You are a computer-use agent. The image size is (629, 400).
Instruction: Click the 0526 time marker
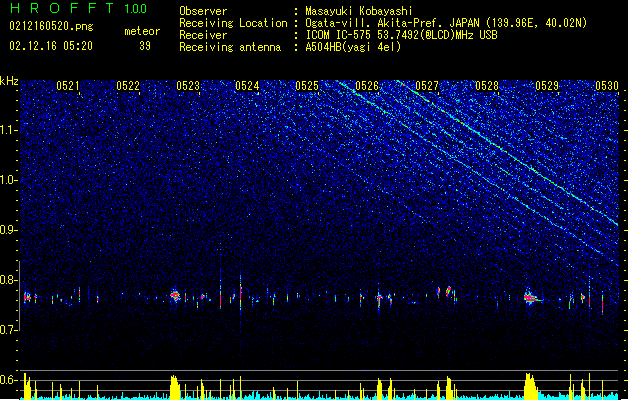367,85
